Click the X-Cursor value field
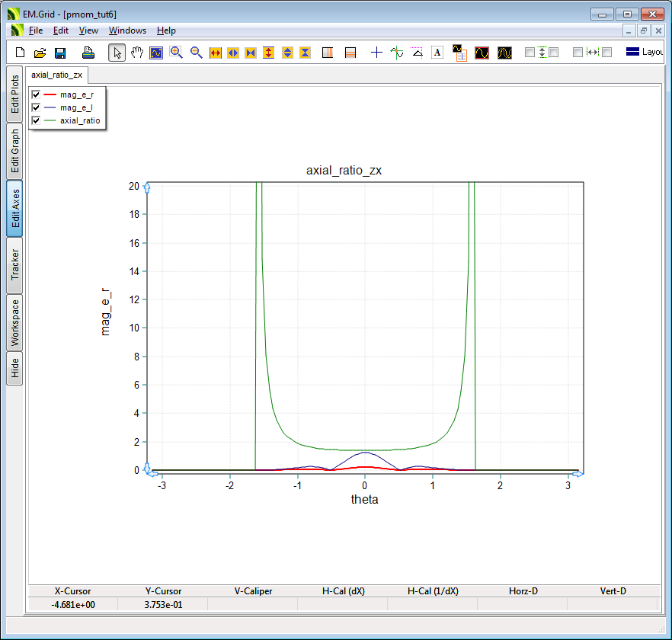 (73, 605)
